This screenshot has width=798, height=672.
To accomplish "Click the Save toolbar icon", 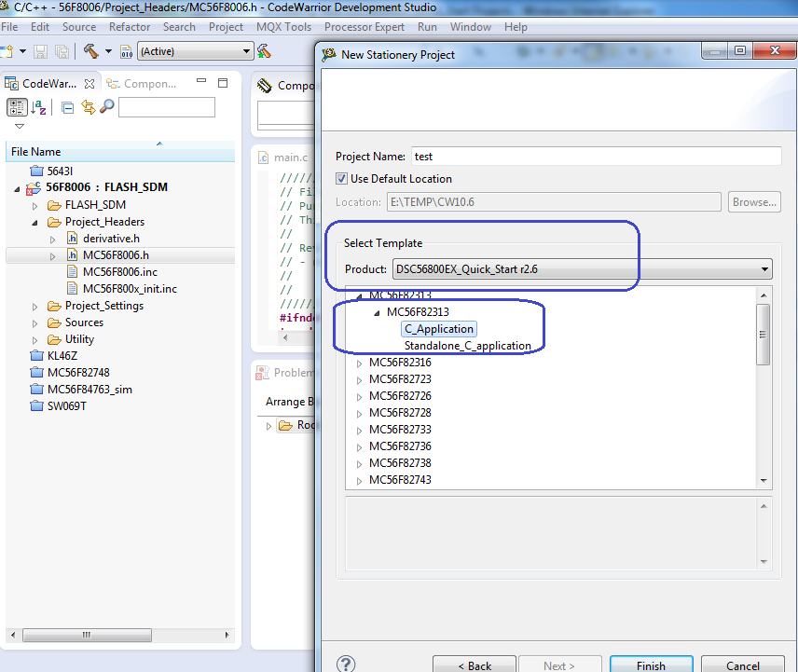I will (41, 51).
